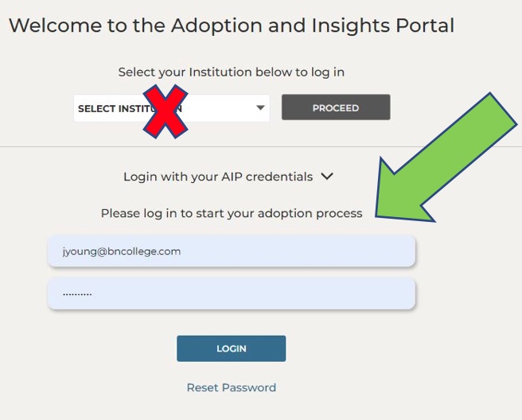Click 'Select your Institution below' text
522x420 pixels.
(231, 72)
